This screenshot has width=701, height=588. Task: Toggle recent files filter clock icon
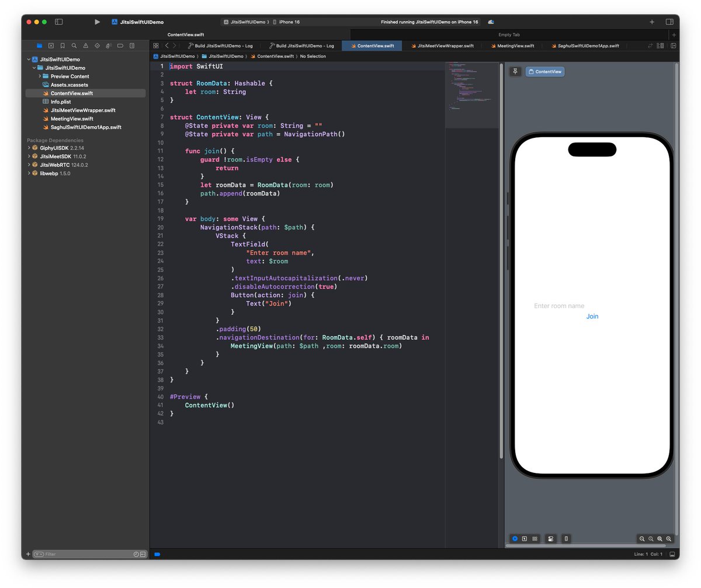136,554
